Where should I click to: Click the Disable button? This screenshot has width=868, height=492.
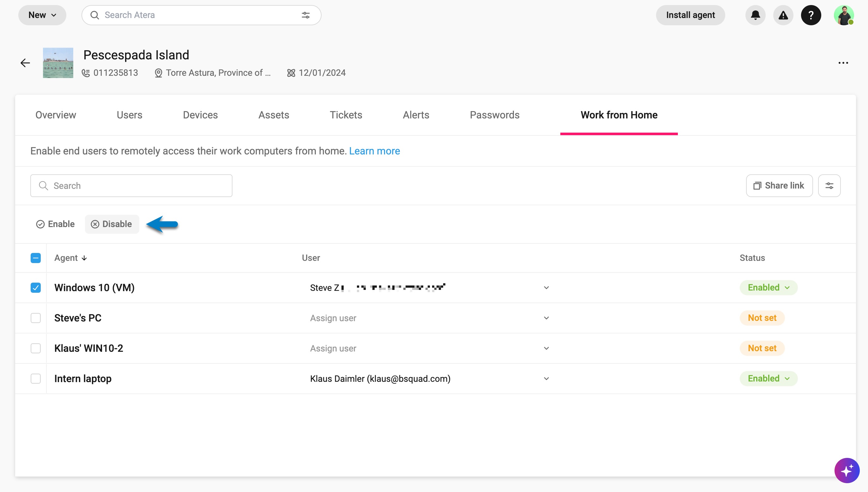112,224
